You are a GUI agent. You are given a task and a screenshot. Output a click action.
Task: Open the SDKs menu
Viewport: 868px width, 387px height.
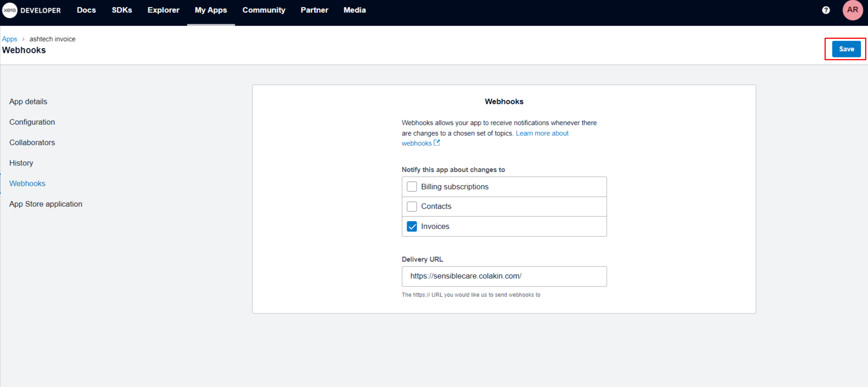click(122, 10)
